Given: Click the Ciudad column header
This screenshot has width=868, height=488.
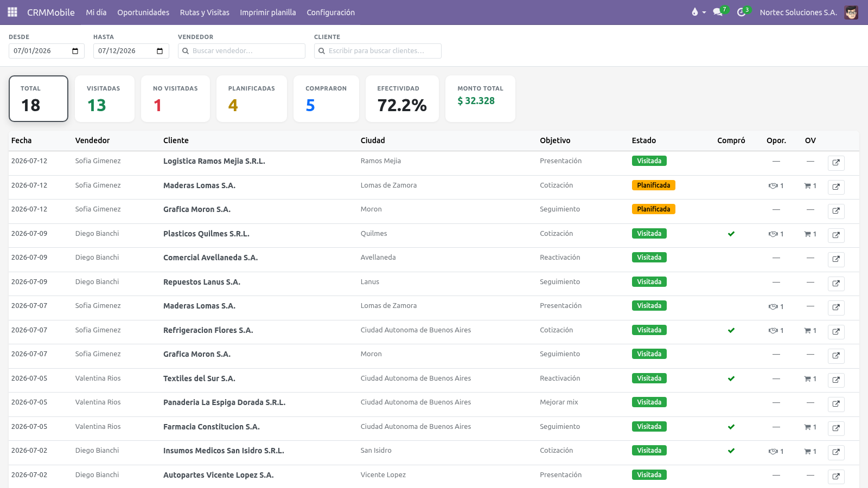Looking at the screenshot, I should (373, 140).
